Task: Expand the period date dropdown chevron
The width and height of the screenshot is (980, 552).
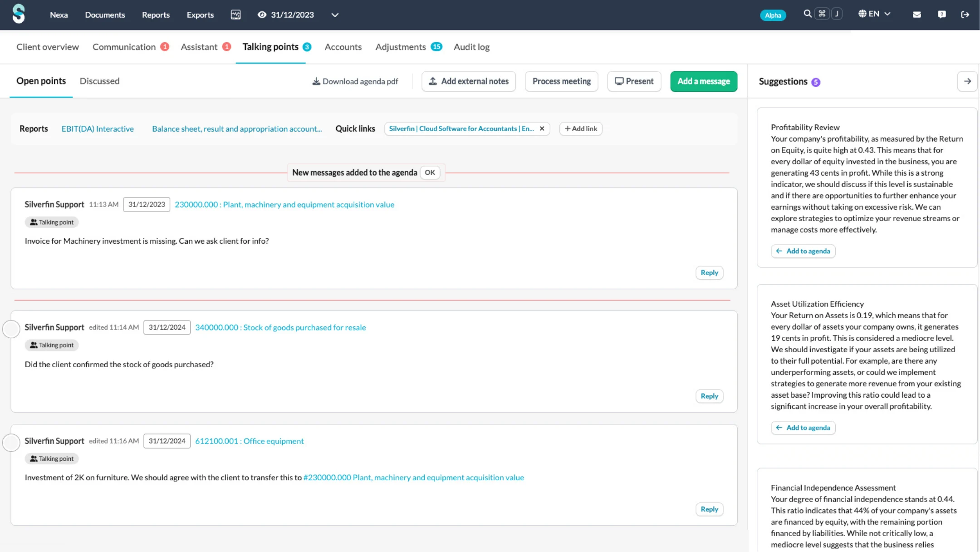Action: [x=335, y=15]
